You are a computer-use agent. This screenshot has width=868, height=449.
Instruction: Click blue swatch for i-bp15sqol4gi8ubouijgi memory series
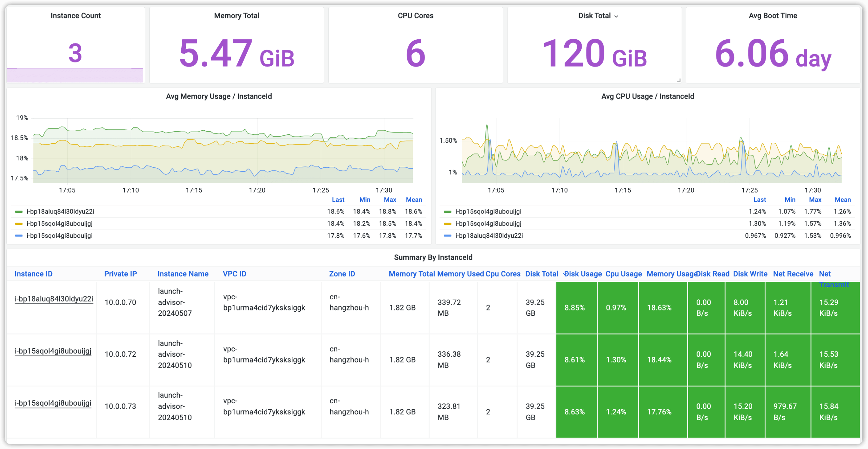tap(19, 236)
